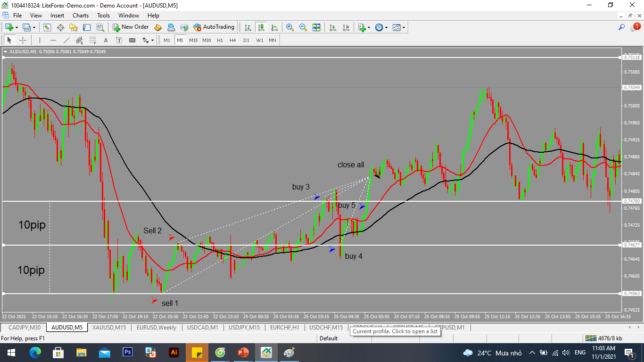Screen dimensions: 644x362
Task: Click the 0.74780 horizontal line price label
Action: point(632,201)
